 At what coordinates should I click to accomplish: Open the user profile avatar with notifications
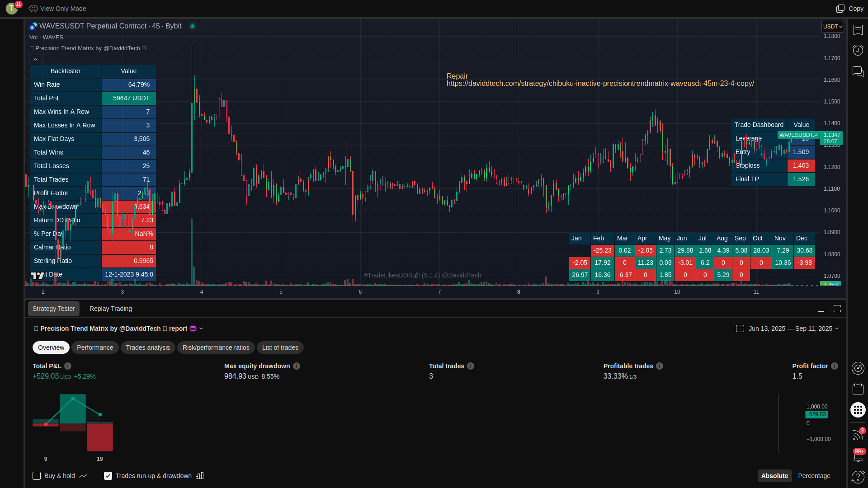[x=13, y=8]
